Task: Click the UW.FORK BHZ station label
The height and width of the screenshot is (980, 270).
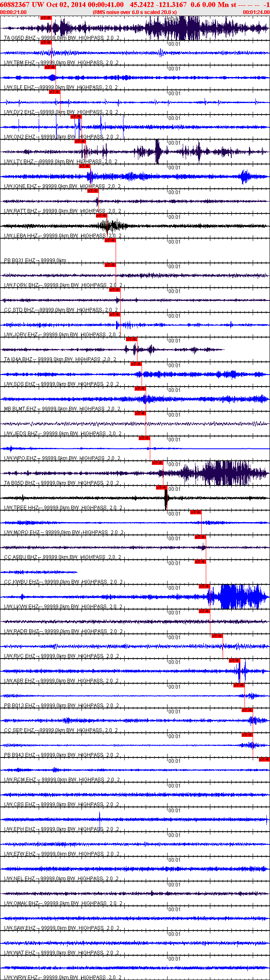Action: pos(21,285)
